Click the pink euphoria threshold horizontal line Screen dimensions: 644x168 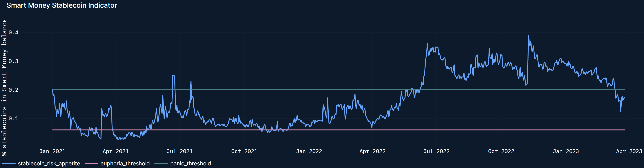click(x=339, y=130)
